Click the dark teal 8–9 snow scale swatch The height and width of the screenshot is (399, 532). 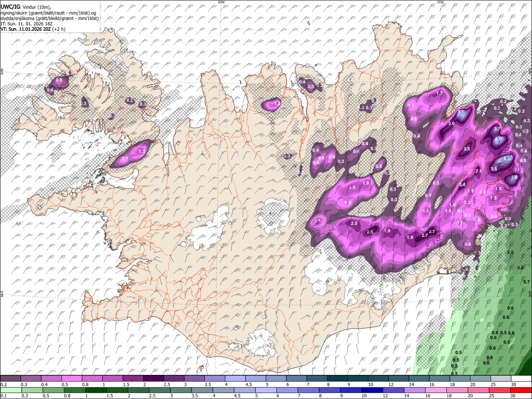click(337, 379)
